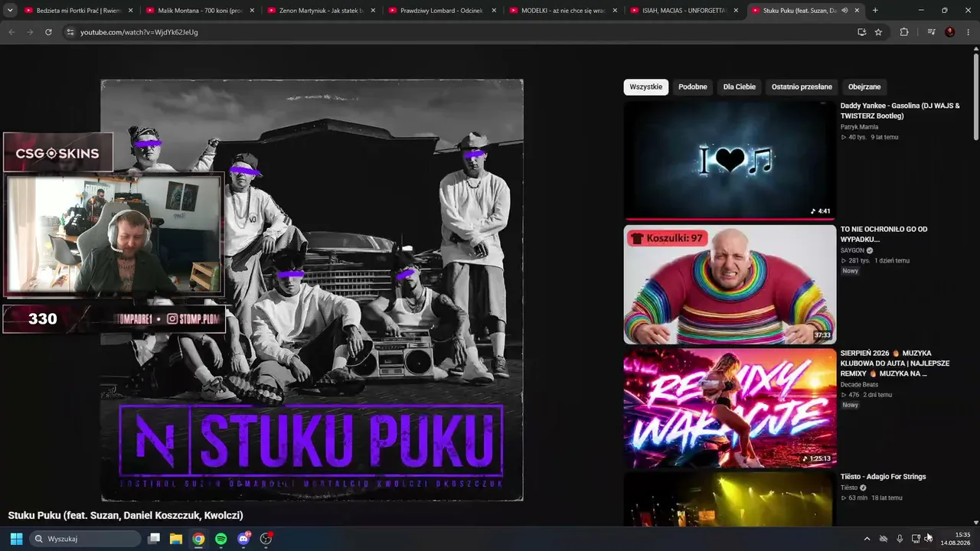Open Spotify from the taskbar
Image resolution: width=980 pixels, height=551 pixels.
(221, 539)
